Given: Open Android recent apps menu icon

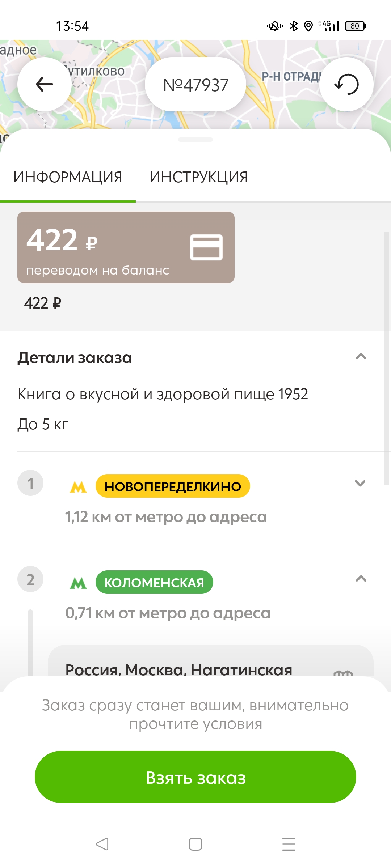Looking at the screenshot, I should [289, 844].
